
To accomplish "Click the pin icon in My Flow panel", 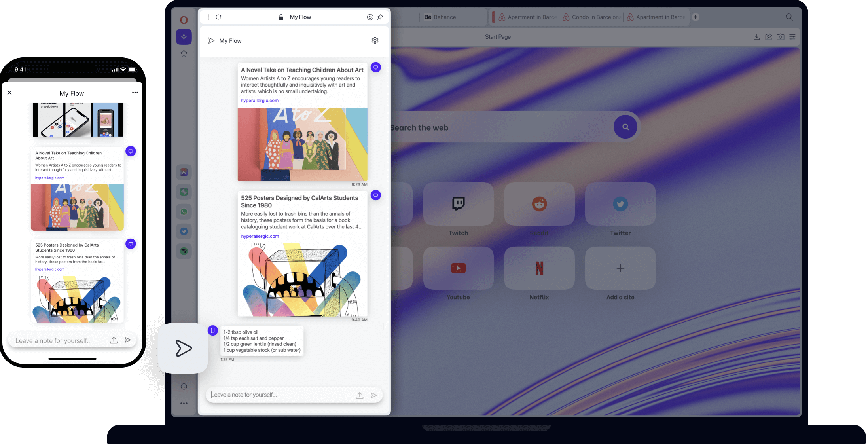I will point(381,17).
